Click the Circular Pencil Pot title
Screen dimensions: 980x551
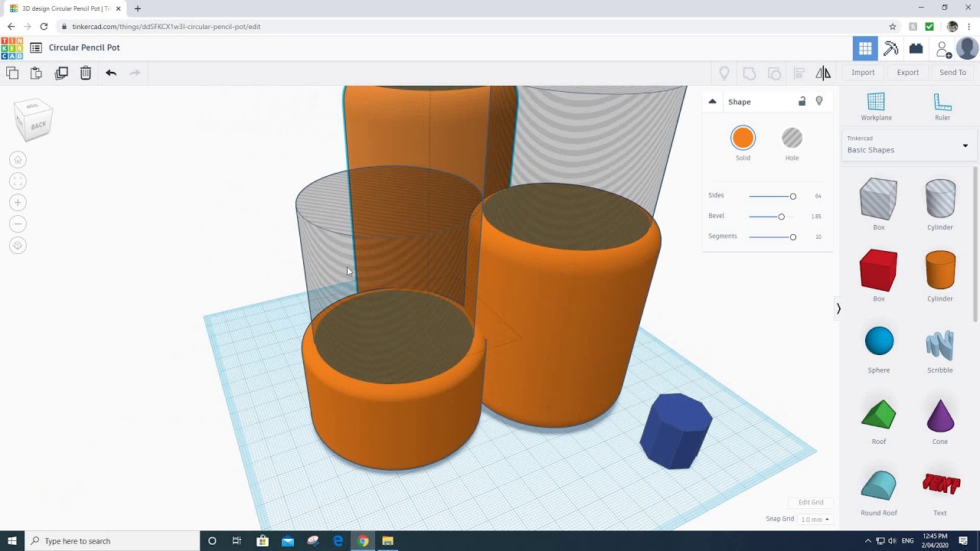coord(84,47)
